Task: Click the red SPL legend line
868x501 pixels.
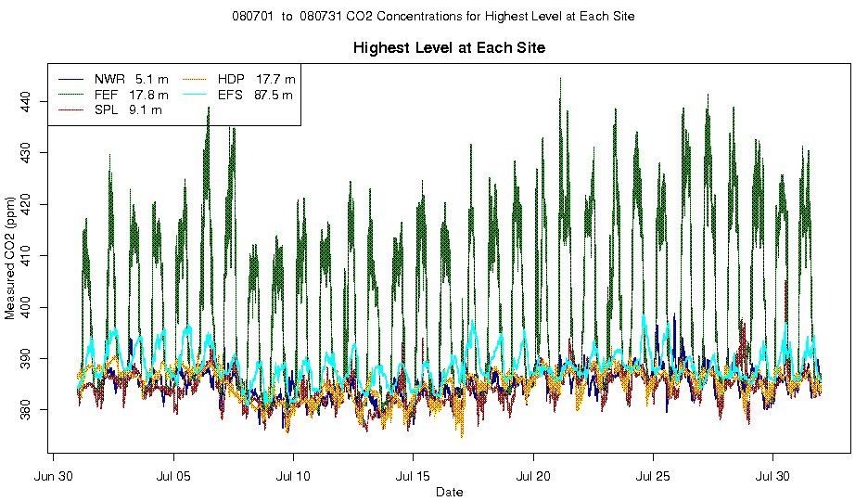Action: 70,110
